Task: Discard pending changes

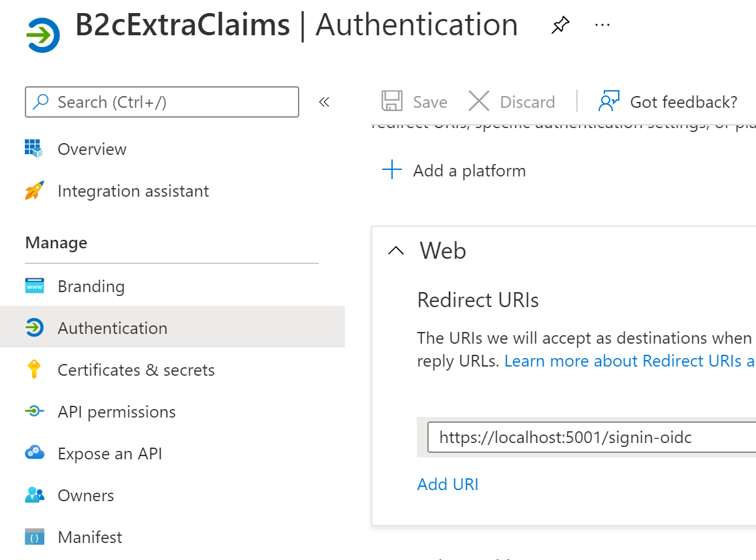Action: coord(512,101)
